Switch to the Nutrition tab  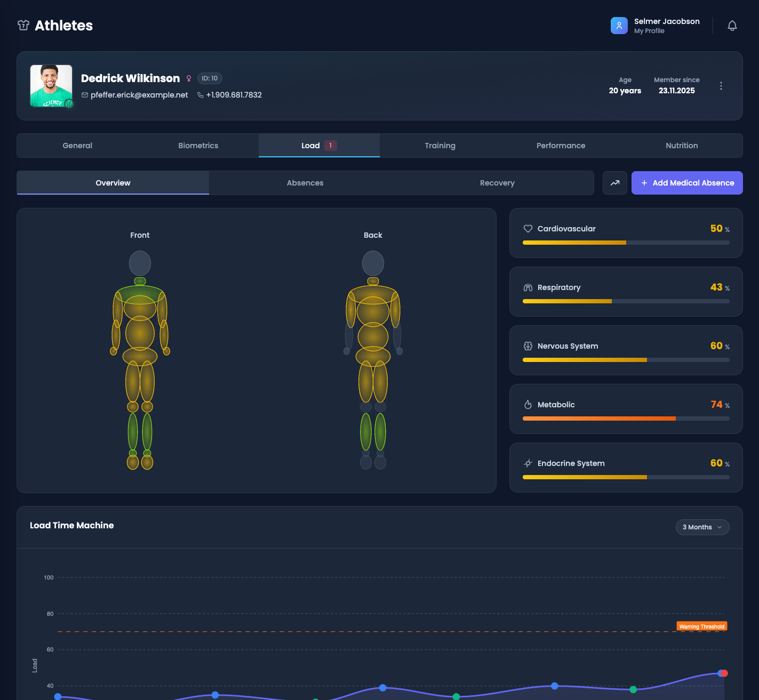coord(682,145)
